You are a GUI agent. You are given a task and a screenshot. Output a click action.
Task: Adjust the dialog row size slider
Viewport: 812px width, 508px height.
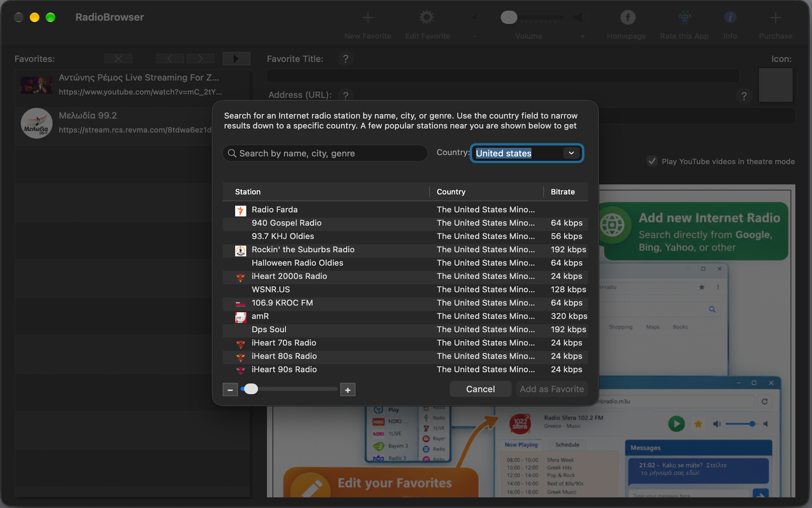click(251, 389)
